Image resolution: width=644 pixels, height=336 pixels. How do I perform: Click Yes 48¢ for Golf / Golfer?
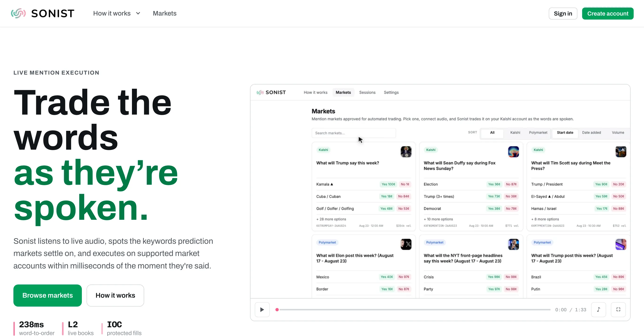[386, 208]
